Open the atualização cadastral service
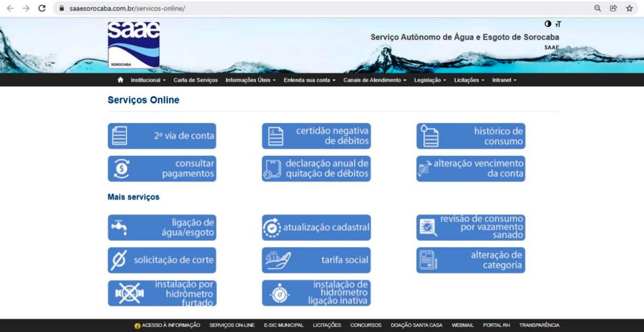The width and height of the screenshot is (644, 332). point(316,228)
